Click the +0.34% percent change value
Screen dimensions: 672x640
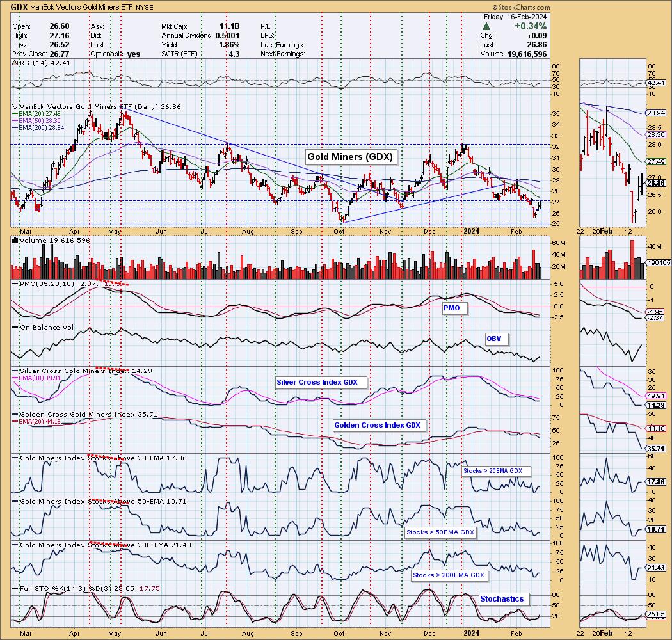pyautogui.click(x=531, y=26)
